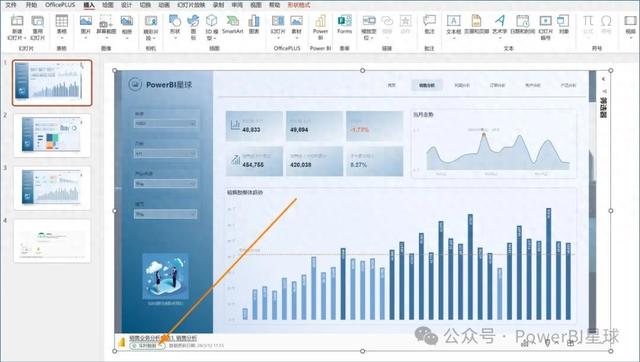
Task: Select the fourth slide thumbnail
Action: [52, 241]
